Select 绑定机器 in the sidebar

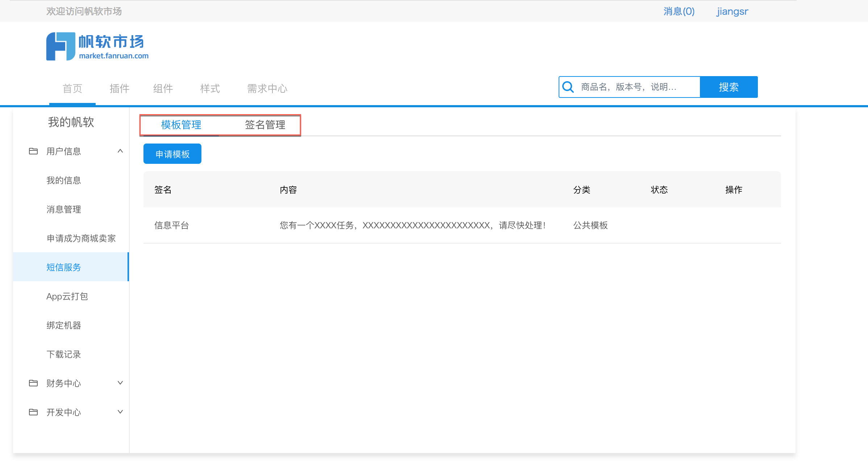(64, 325)
